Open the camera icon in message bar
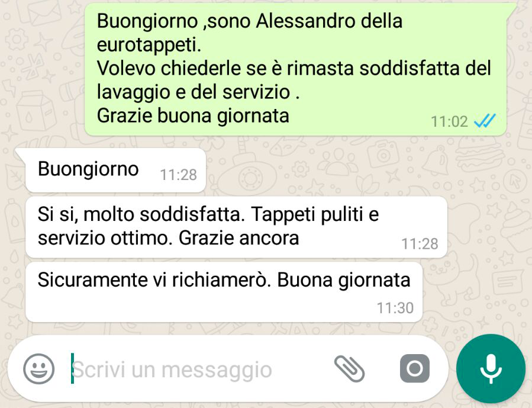The image size is (532, 408). tap(415, 369)
